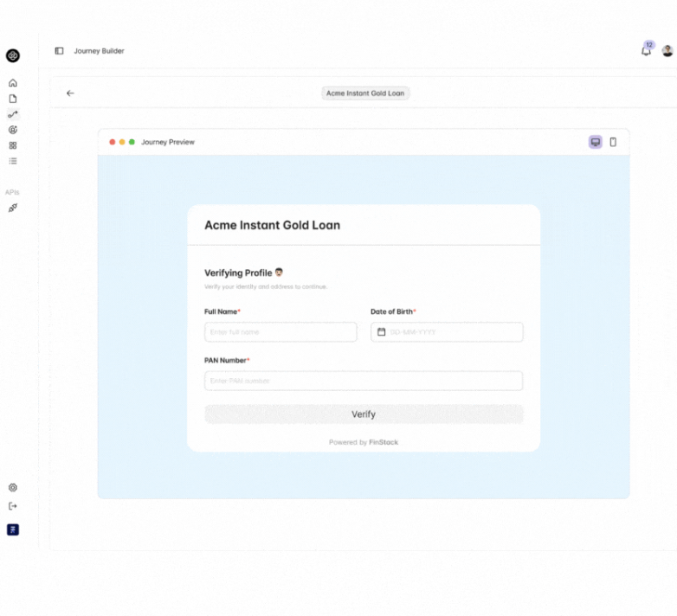This screenshot has width=677, height=616.
Task: Click the Journey Preview label
Action: pos(168,142)
